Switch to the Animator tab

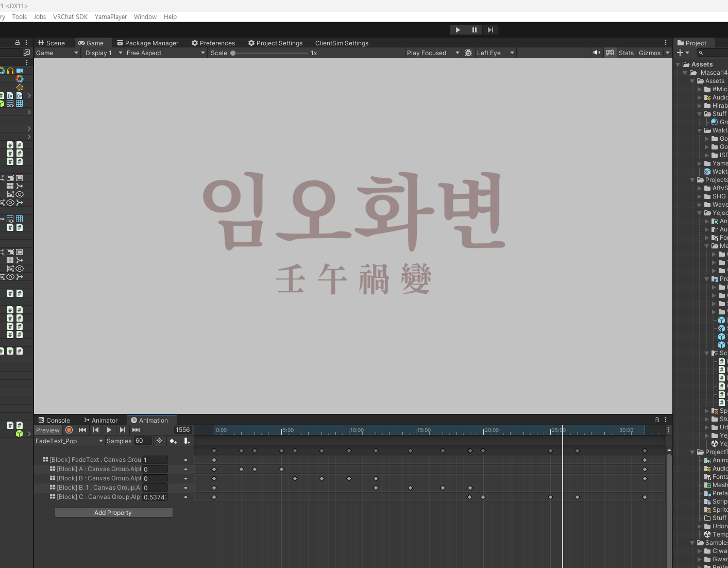(101, 420)
